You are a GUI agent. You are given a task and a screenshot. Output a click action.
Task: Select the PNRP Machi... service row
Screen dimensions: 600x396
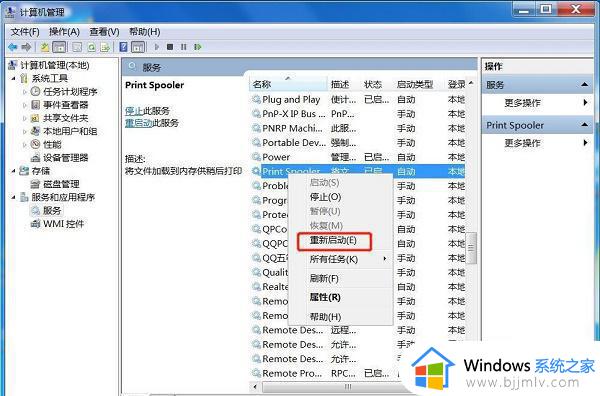(x=358, y=129)
